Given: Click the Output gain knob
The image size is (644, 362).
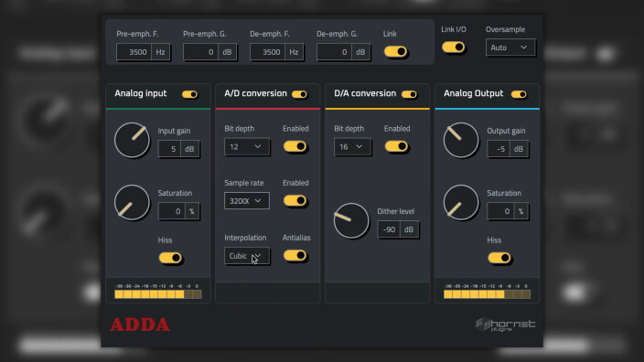Looking at the screenshot, I should 461,140.
